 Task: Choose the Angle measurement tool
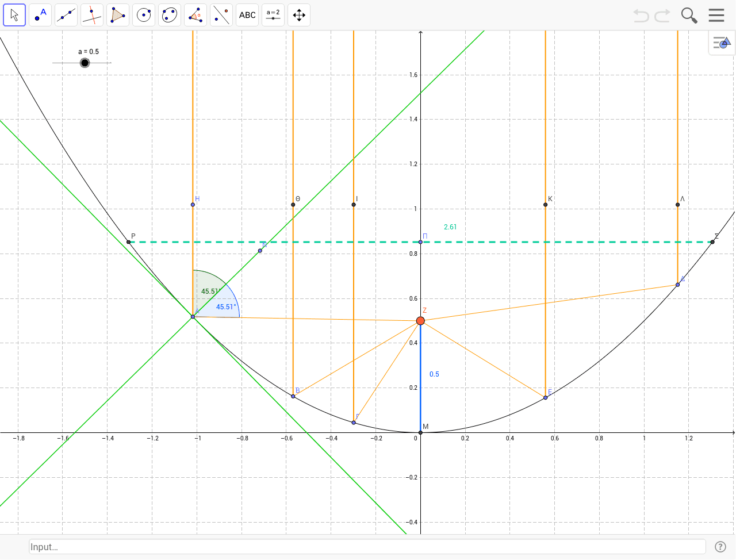click(195, 15)
